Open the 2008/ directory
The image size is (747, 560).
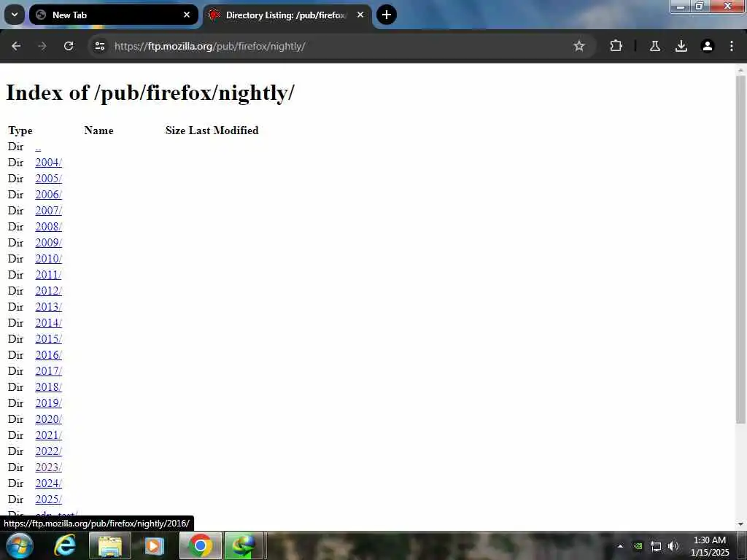49,227
